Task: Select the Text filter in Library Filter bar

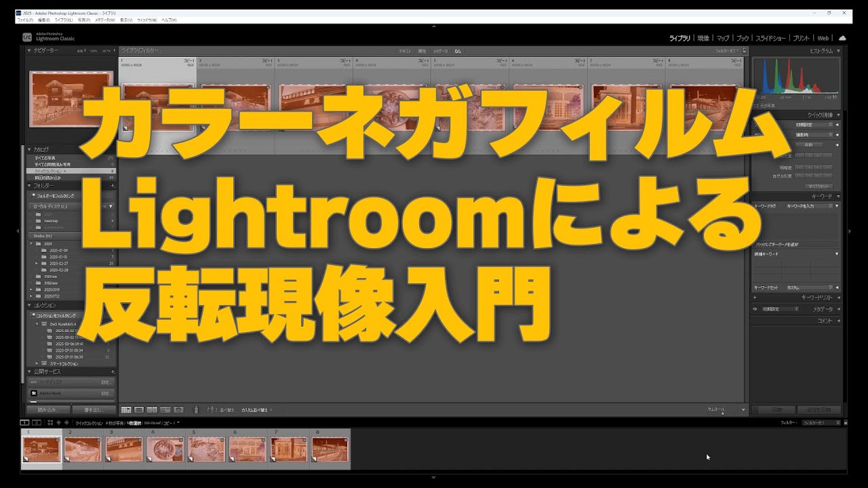Action: [404, 51]
